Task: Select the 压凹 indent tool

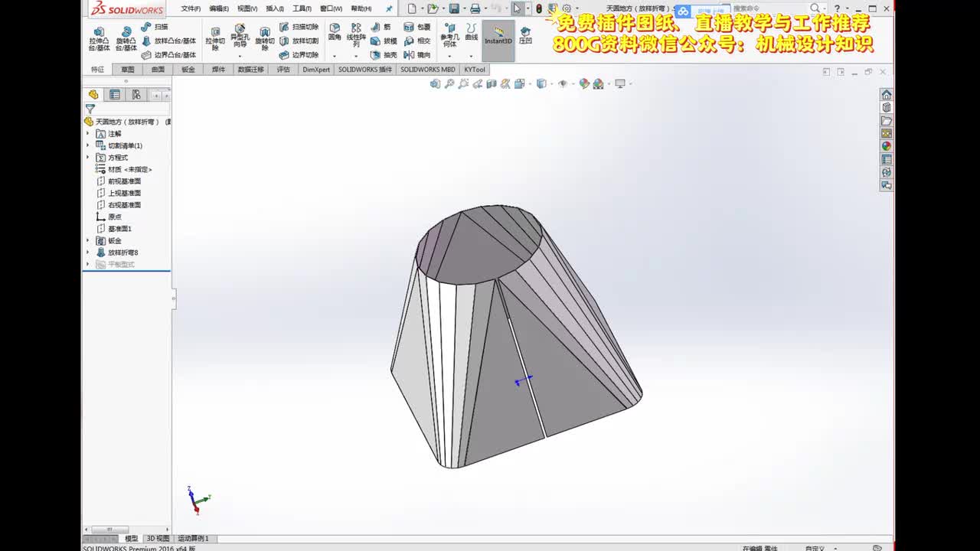Action: 525,34
